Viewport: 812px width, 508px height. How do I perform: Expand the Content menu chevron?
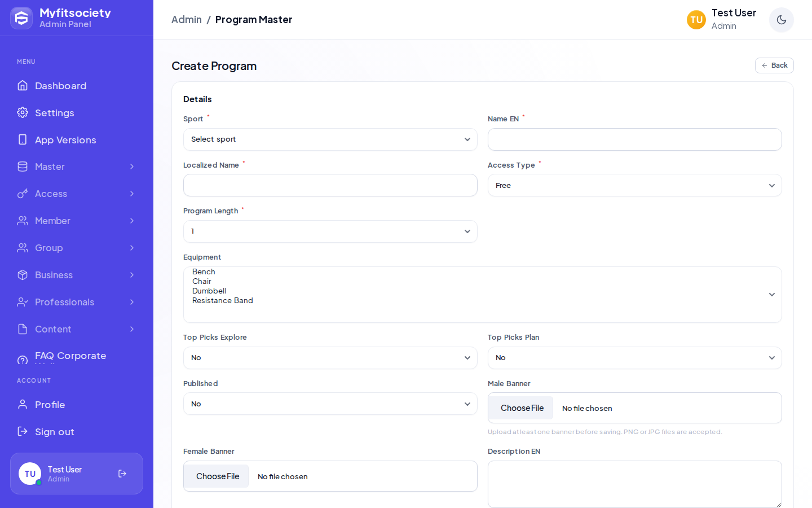pyautogui.click(x=132, y=329)
